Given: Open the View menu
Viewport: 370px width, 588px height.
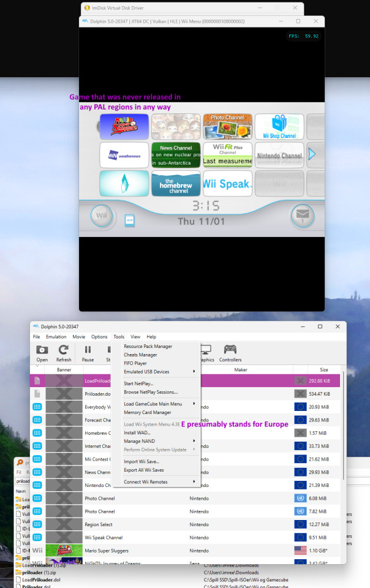Looking at the screenshot, I should [135, 337].
